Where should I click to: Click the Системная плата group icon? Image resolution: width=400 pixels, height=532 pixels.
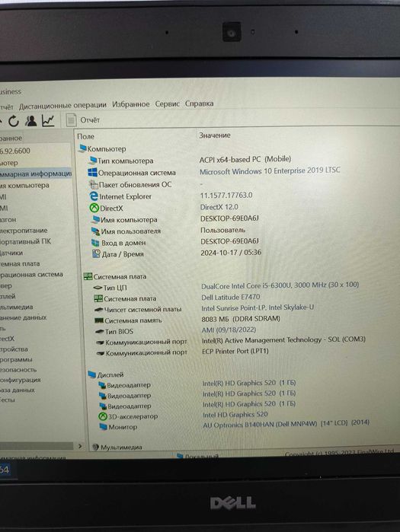point(88,276)
